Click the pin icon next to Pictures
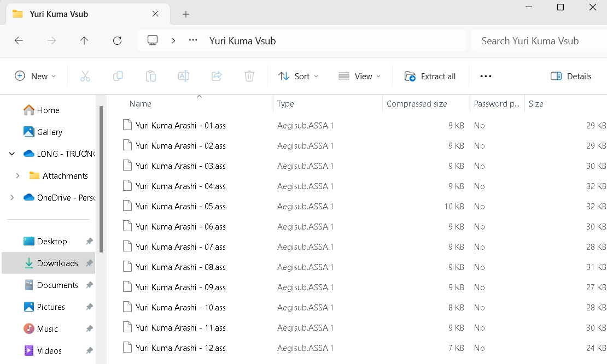 point(90,307)
